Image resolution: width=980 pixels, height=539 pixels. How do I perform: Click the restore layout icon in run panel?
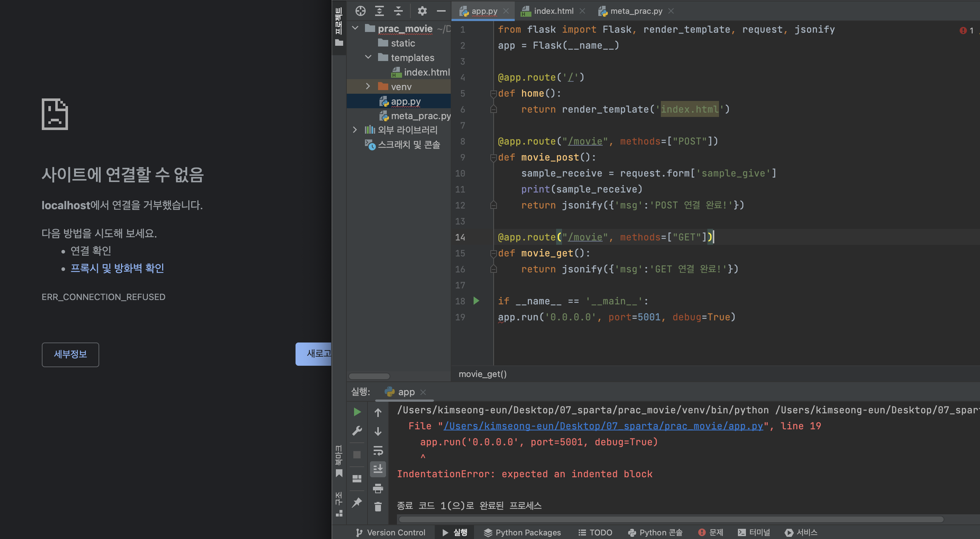coord(357,478)
